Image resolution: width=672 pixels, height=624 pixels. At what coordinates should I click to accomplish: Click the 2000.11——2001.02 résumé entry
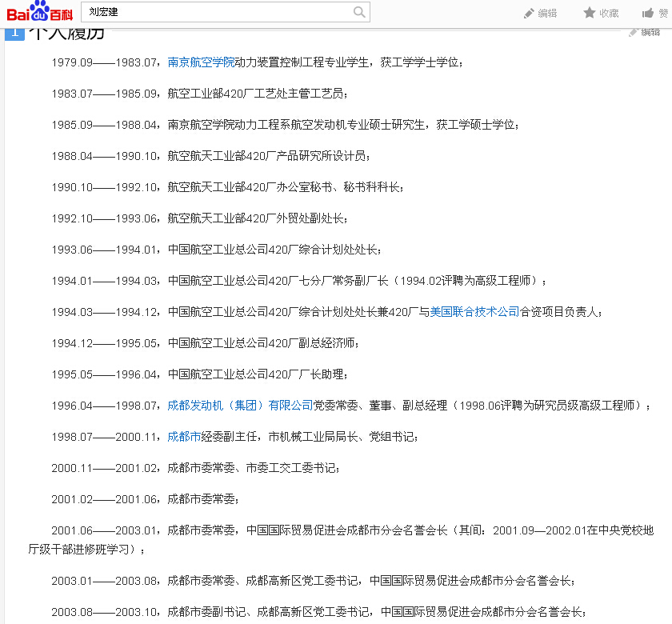(x=196, y=468)
